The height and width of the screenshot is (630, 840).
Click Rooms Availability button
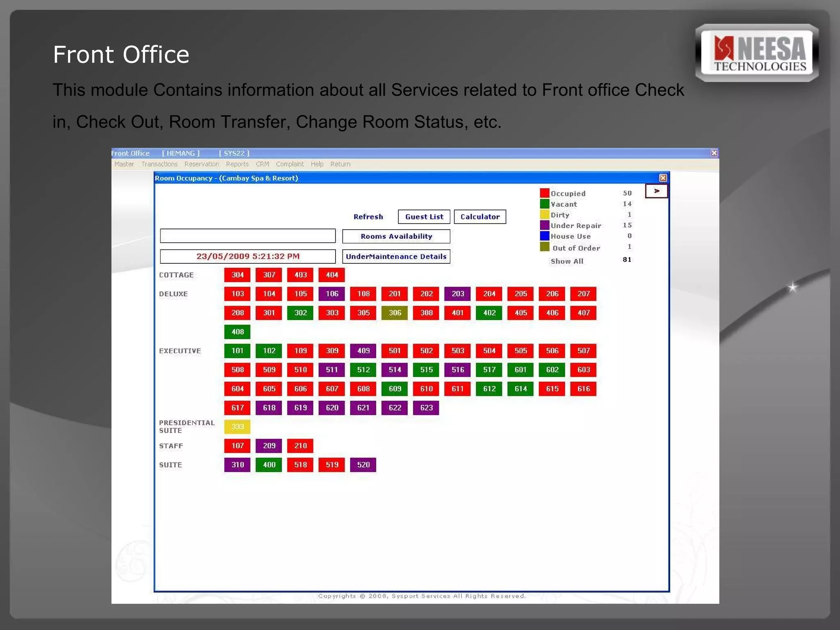pos(396,236)
